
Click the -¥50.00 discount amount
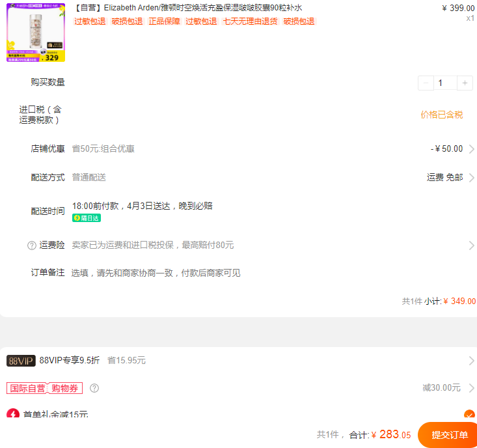click(x=447, y=149)
